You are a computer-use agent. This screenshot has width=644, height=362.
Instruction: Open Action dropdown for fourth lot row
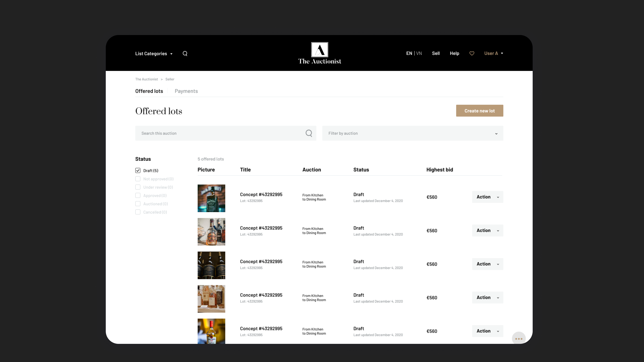click(488, 297)
